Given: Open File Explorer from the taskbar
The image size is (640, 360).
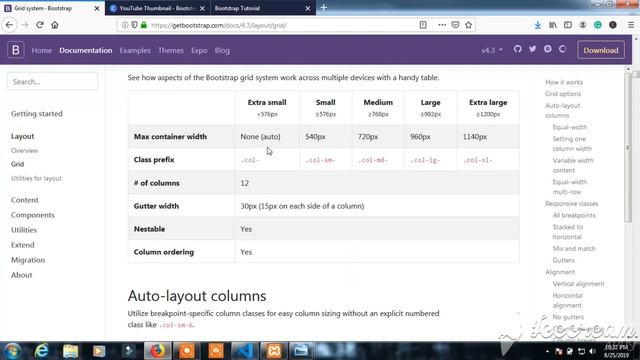Looking at the screenshot, I should (x=71, y=351).
